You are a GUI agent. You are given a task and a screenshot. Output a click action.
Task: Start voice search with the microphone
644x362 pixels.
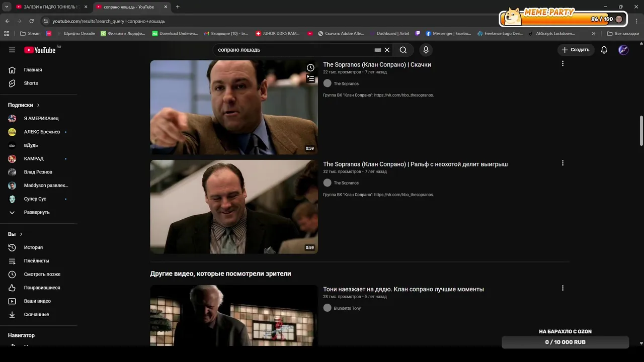click(426, 50)
